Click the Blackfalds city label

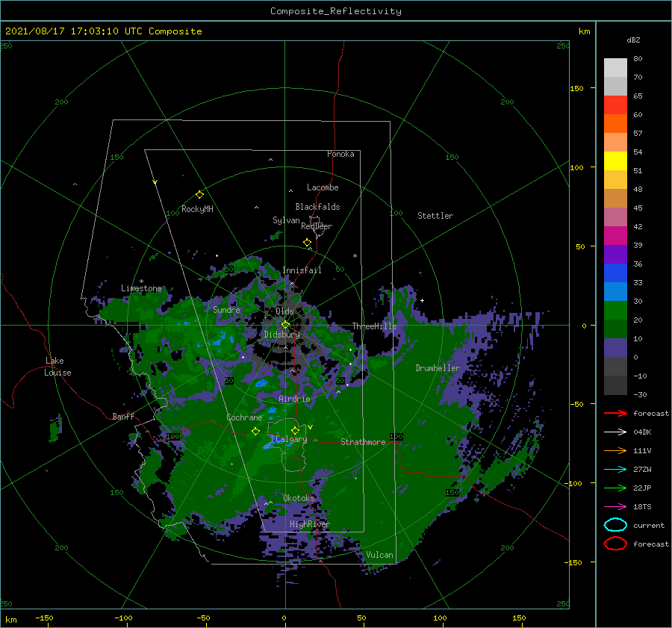tap(317, 207)
